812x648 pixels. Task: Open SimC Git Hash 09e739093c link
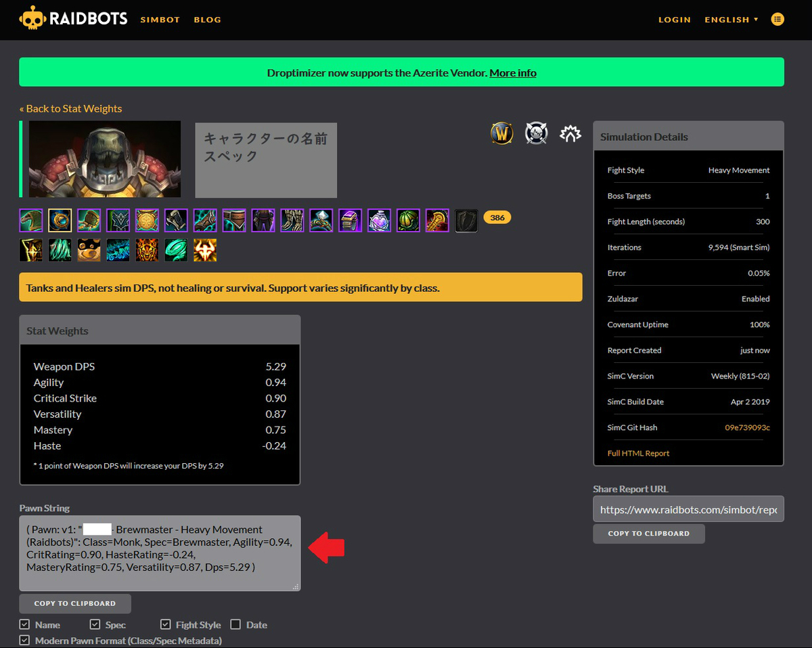tap(747, 427)
